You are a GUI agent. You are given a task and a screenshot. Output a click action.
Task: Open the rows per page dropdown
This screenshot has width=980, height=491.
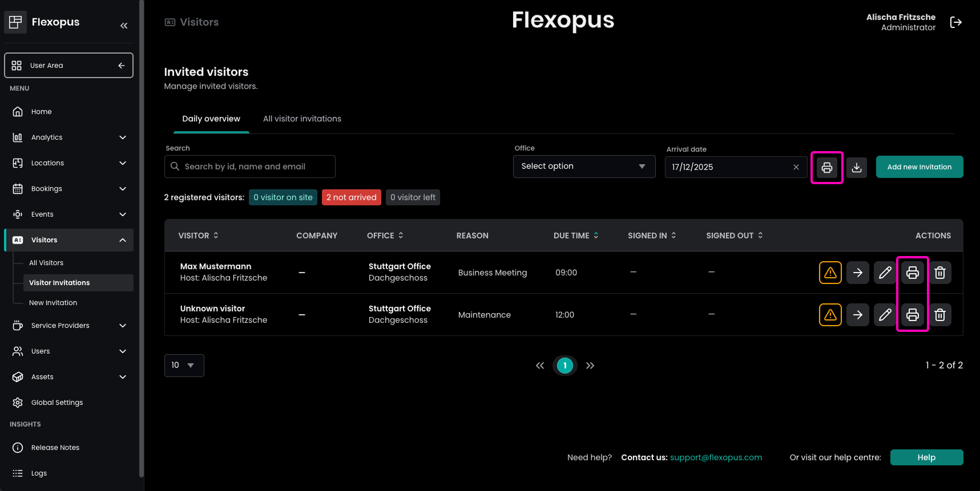(184, 366)
